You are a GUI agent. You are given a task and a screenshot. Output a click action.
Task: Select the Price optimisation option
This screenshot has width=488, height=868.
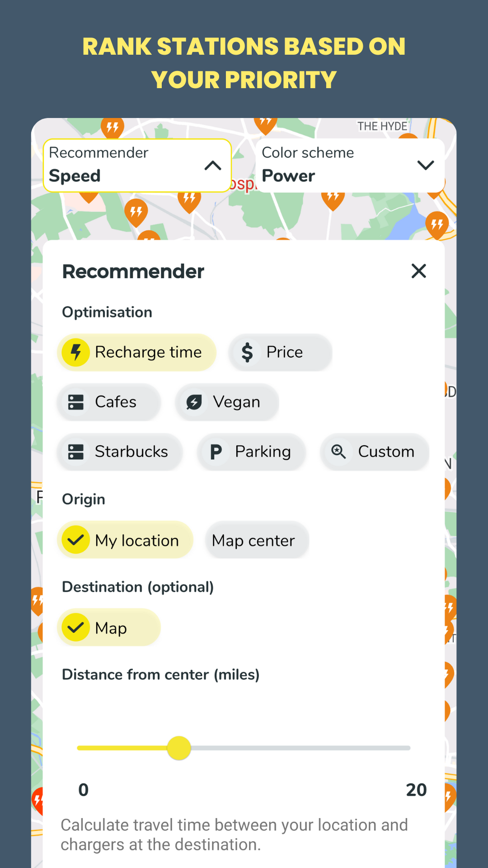point(285,352)
